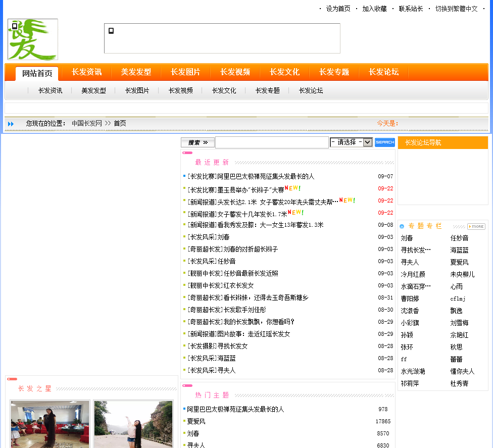Click 加入收藏 link in header
This screenshot has height=448, width=493.
pyautogui.click(x=374, y=9)
